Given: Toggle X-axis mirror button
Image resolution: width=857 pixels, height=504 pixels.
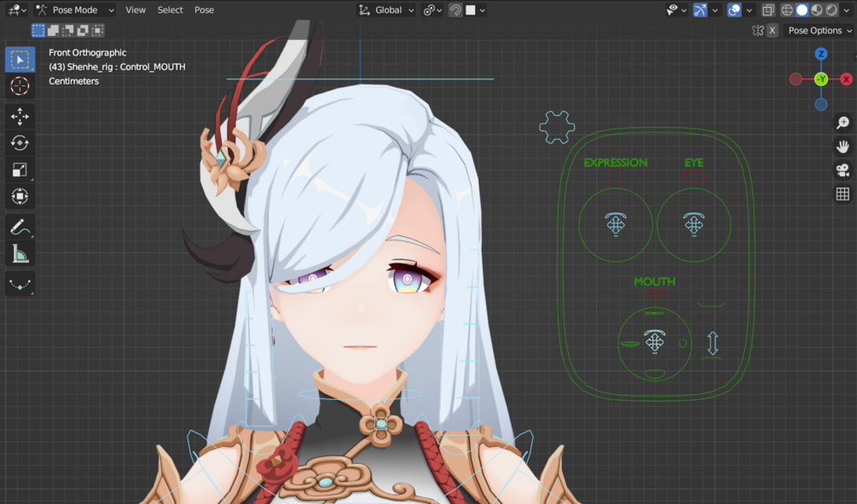Looking at the screenshot, I should (x=772, y=31).
